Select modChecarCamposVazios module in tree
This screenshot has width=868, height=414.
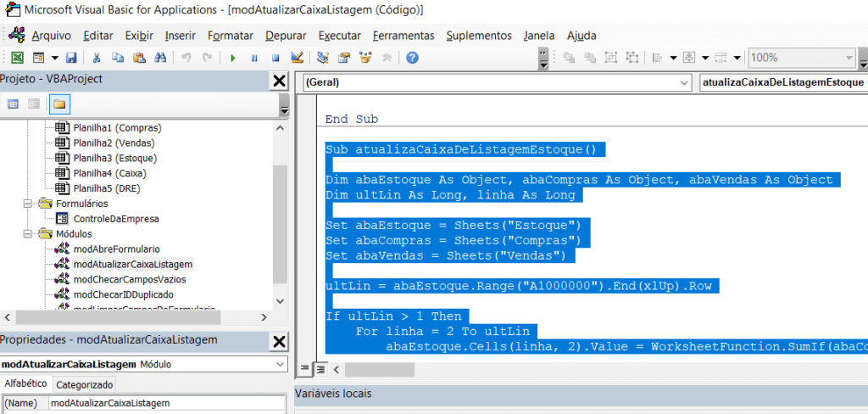click(130, 279)
